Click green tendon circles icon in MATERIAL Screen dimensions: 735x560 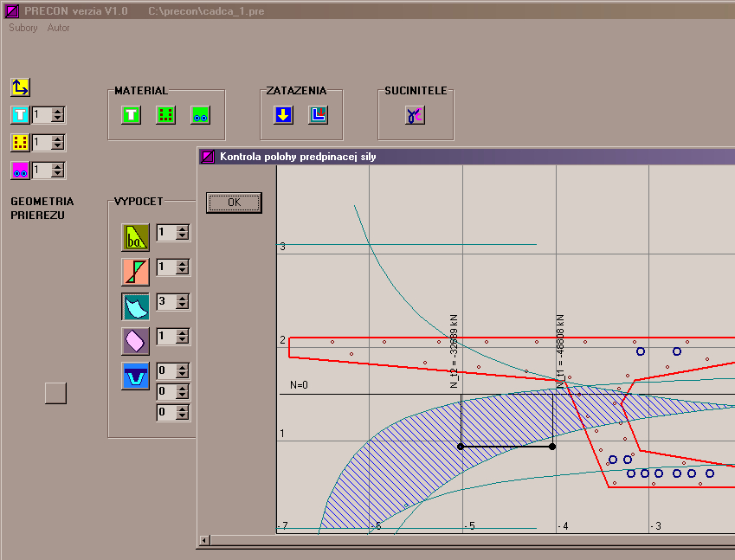pos(201,115)
